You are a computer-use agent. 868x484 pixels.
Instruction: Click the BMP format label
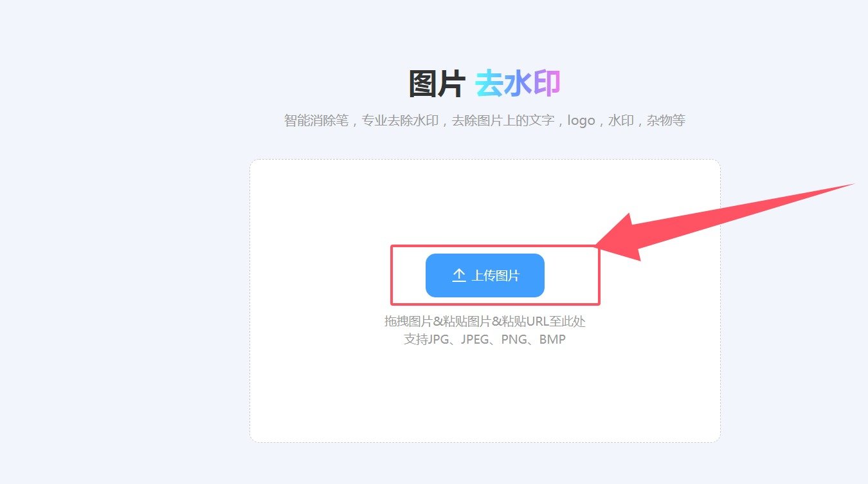point(552,339)
